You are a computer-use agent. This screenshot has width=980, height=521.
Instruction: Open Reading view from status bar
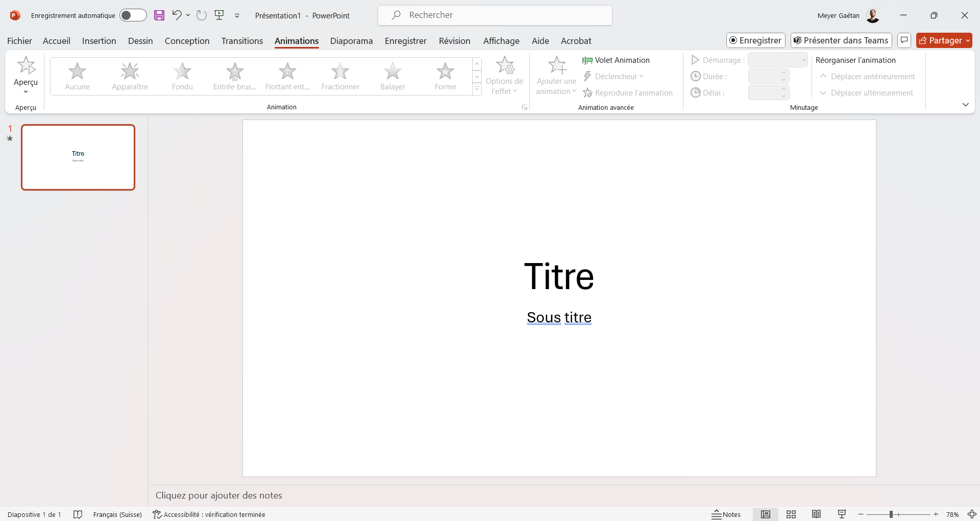(817, 514)
